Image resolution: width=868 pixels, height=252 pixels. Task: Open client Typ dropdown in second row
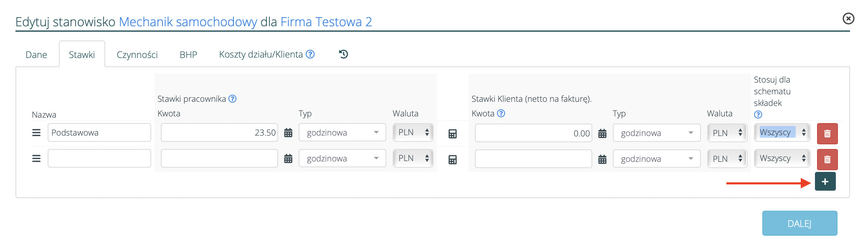(656, 159)
